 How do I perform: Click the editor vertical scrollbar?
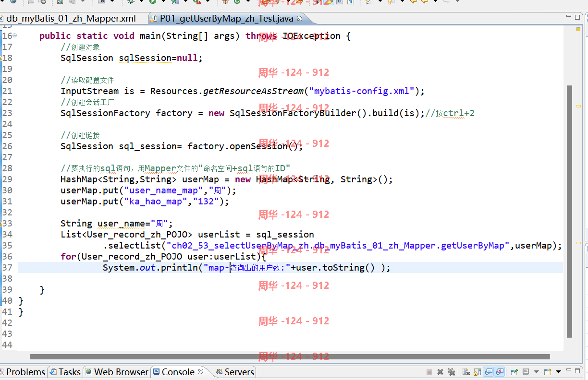570,211
